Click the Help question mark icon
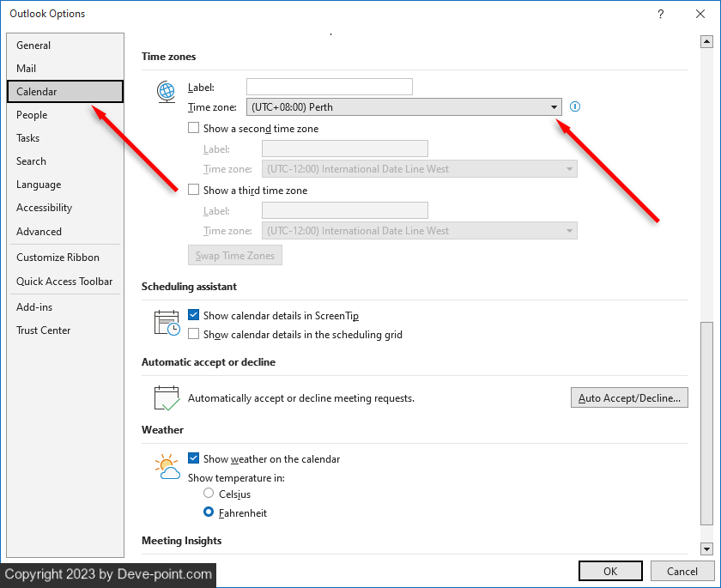The image size is (721, 588). 660,14
